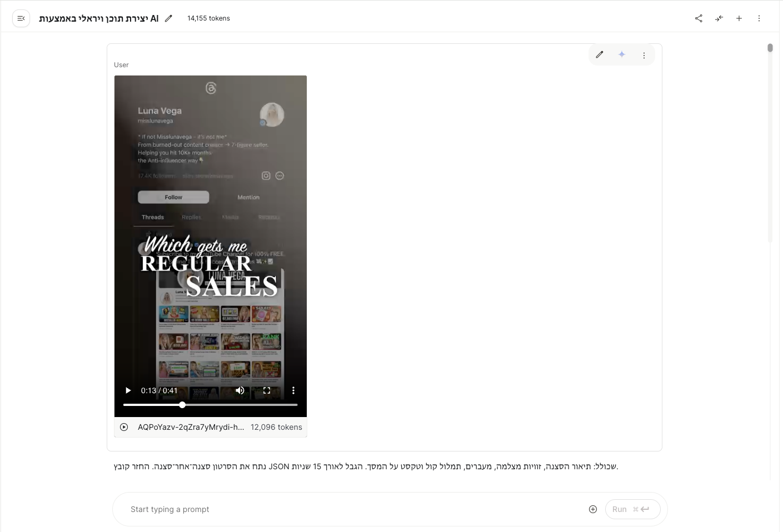Play the Luna Vega video

tap(128, 390)
